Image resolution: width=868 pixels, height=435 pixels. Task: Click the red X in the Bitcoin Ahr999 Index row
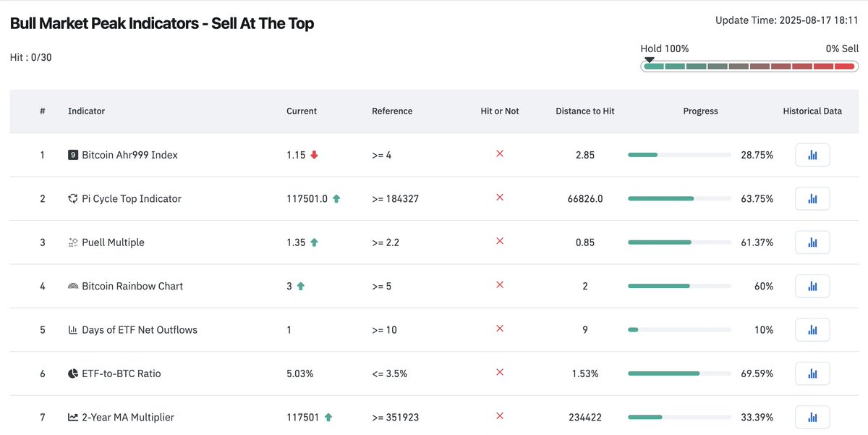[499, 154]
